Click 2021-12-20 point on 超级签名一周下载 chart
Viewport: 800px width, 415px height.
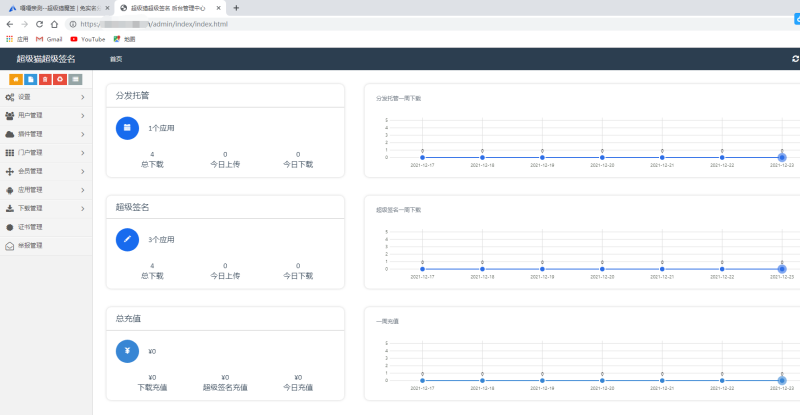[x=602, y=269]
